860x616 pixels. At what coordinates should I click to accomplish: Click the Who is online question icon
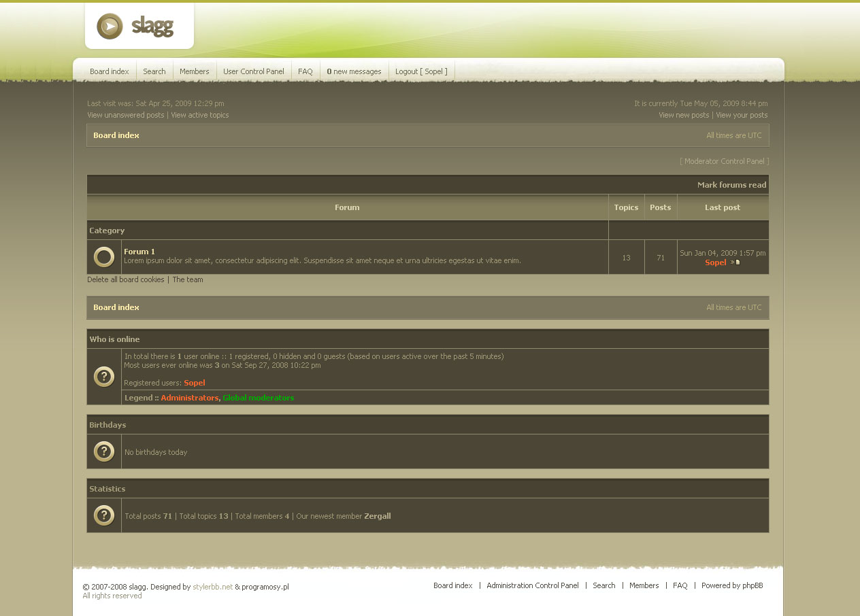[x=104, y=377]
